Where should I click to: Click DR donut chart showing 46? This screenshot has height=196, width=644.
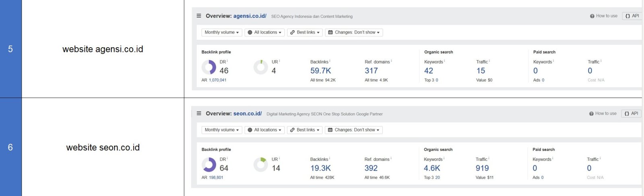(209, 67)
